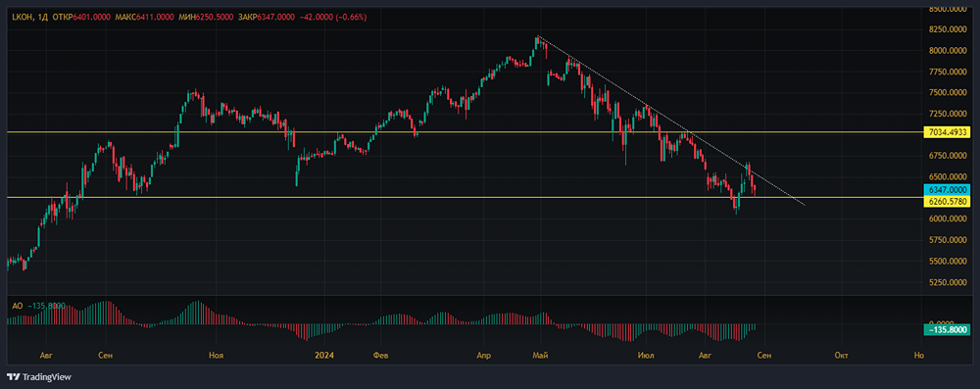Screen dimensions: 980x389
Task: Click the AO value −135.8000 in the legend
Action: 48,306
